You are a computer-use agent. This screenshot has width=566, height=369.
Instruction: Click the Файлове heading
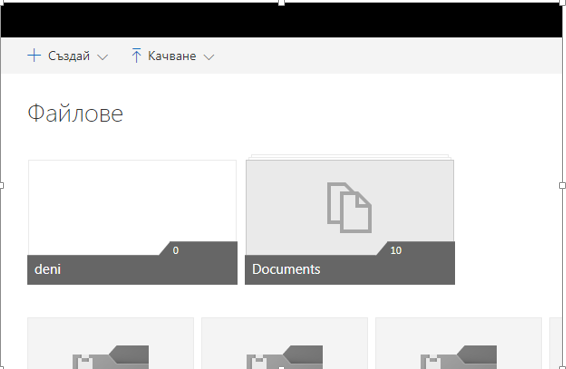click(75, 113)
